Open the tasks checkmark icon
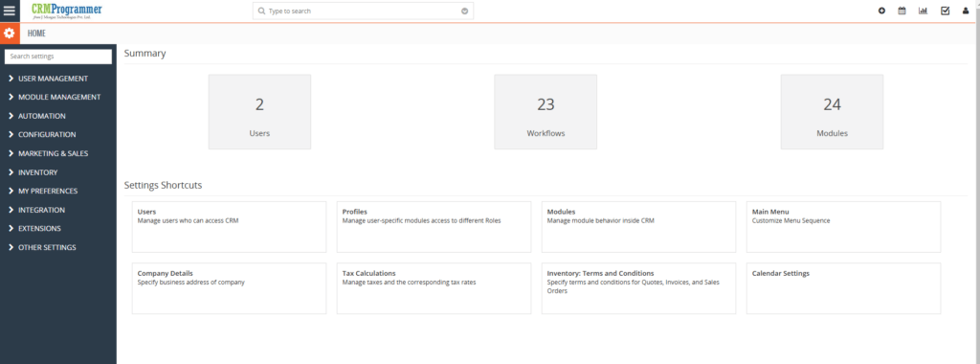Image resolution: width=980 pixels, height=364 pixels. (945, 11)
